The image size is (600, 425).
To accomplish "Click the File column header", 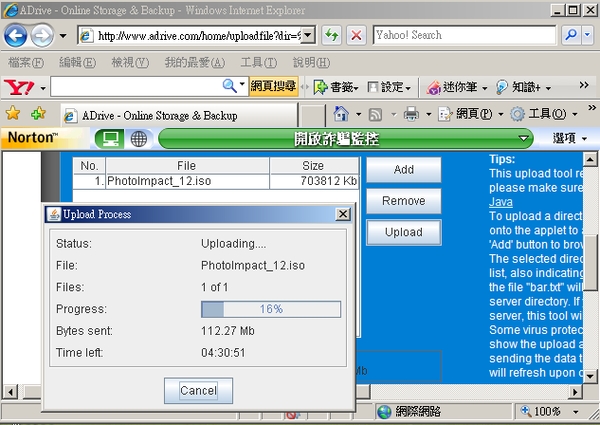I will [x=187, y=166].
